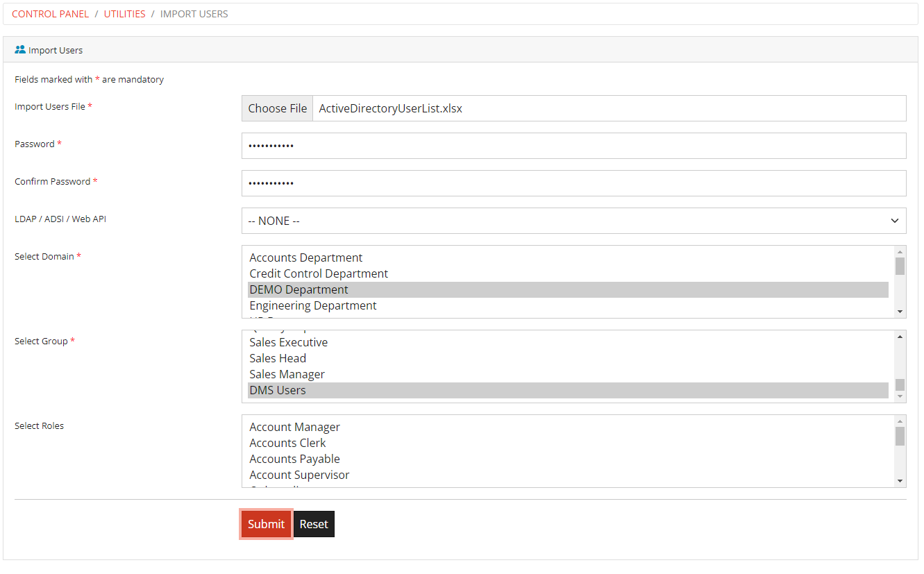
Task: Pick Accounts Payable from roles list
Action: pyautogui.click(x=294, y=459)
